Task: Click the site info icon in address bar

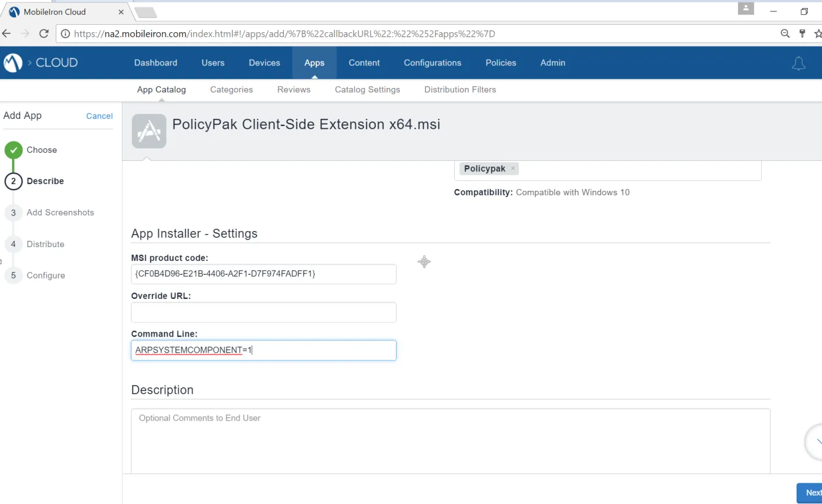Action: tap(66, 34)
